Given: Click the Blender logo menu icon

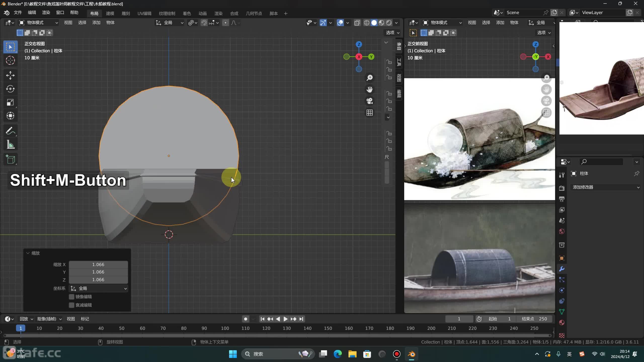Looking at the screenshot, I should pyautogui.click(x=7, y=13).
